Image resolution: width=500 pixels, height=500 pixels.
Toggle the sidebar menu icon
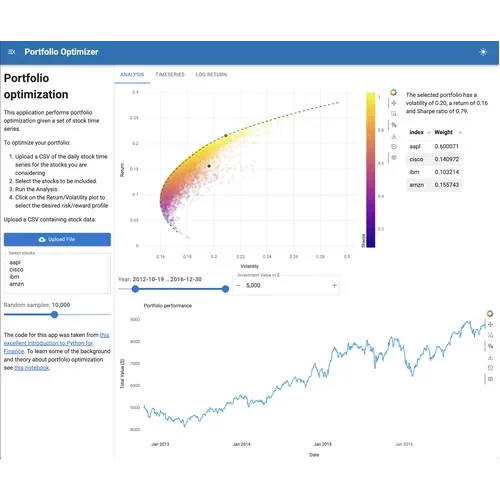pyautogui.click(x=12, y=52)
